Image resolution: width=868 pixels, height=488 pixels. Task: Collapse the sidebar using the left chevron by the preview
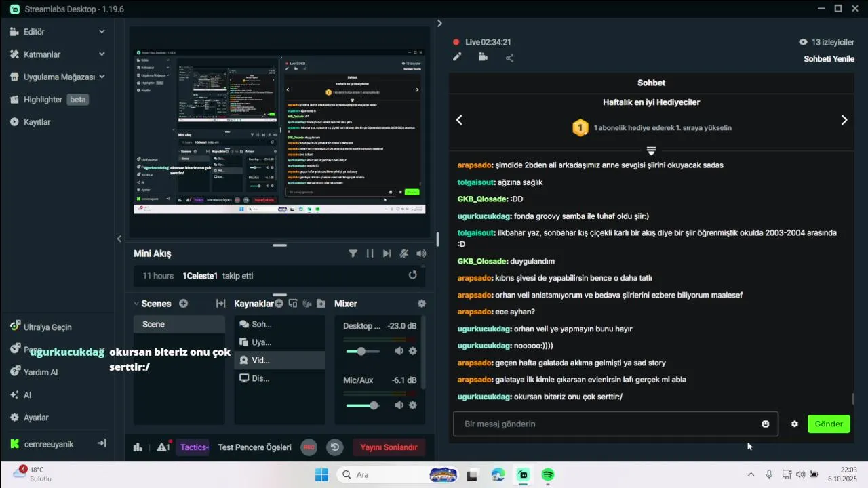pyautogui.click(x=119, y=239)
